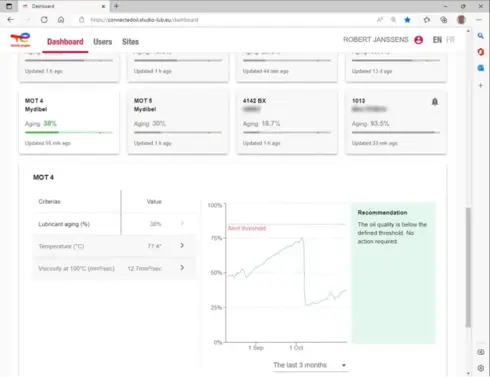Open the Sites nav tab
Image resolution: width=490 pixels, height=377 pixels.
click(x=130, y=42)
